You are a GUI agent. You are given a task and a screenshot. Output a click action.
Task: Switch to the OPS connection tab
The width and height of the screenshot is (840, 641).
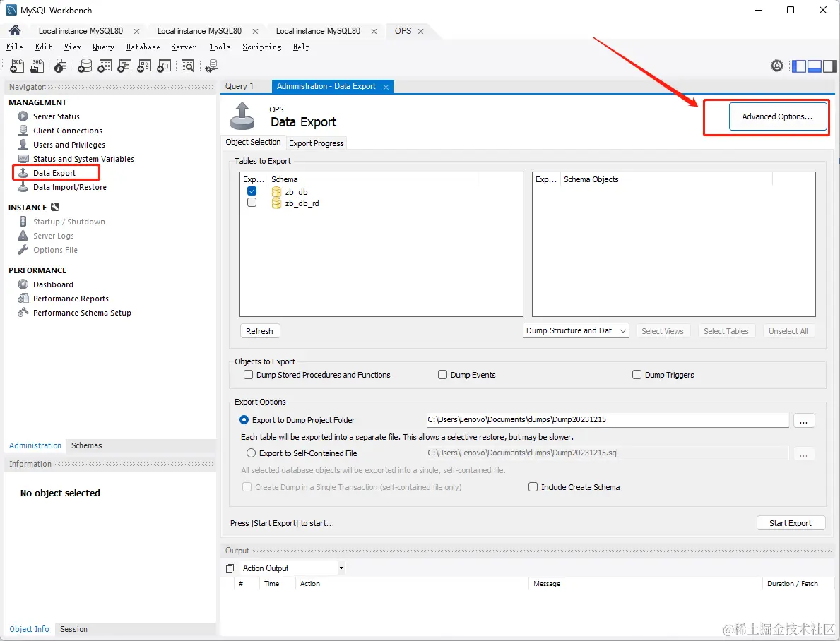coord(403,31)
